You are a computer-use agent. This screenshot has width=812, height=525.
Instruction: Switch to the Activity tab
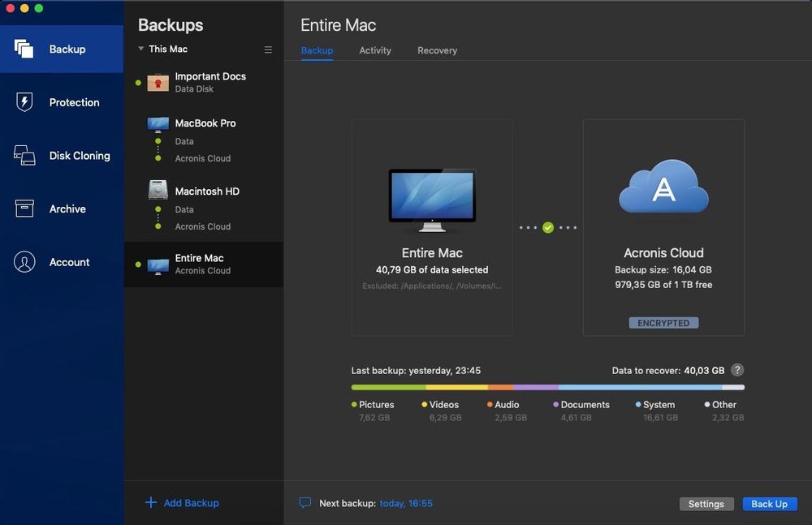point(375,50)
